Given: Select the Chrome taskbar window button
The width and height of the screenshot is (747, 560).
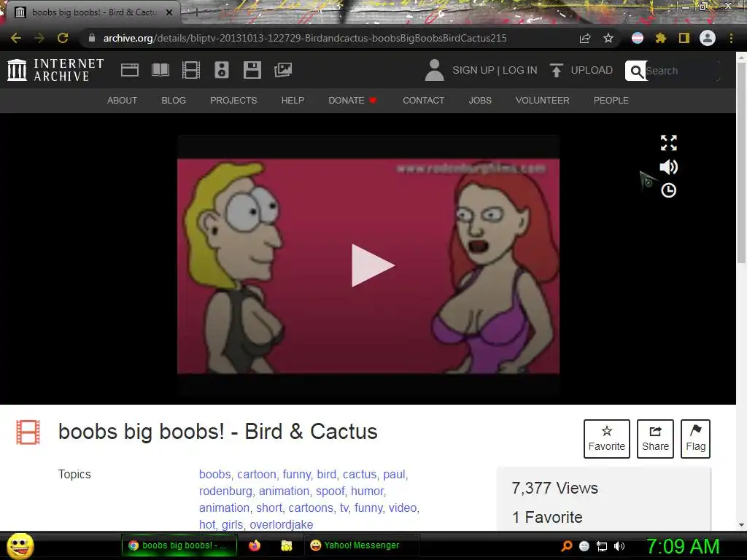Looking at the screenshot, I should [179, 545].
